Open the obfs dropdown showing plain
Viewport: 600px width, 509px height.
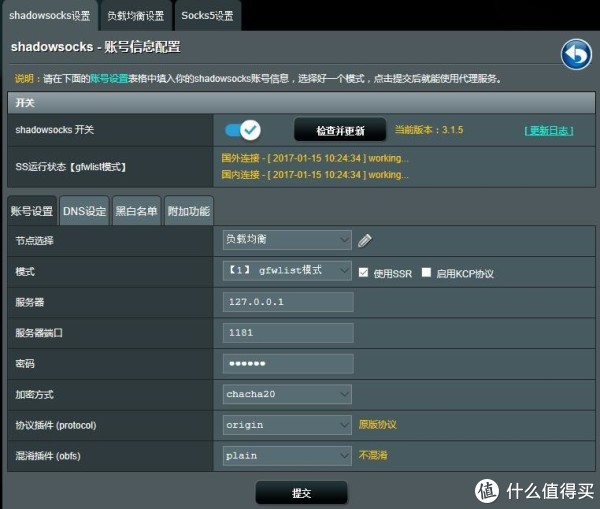tap(287, 456)
